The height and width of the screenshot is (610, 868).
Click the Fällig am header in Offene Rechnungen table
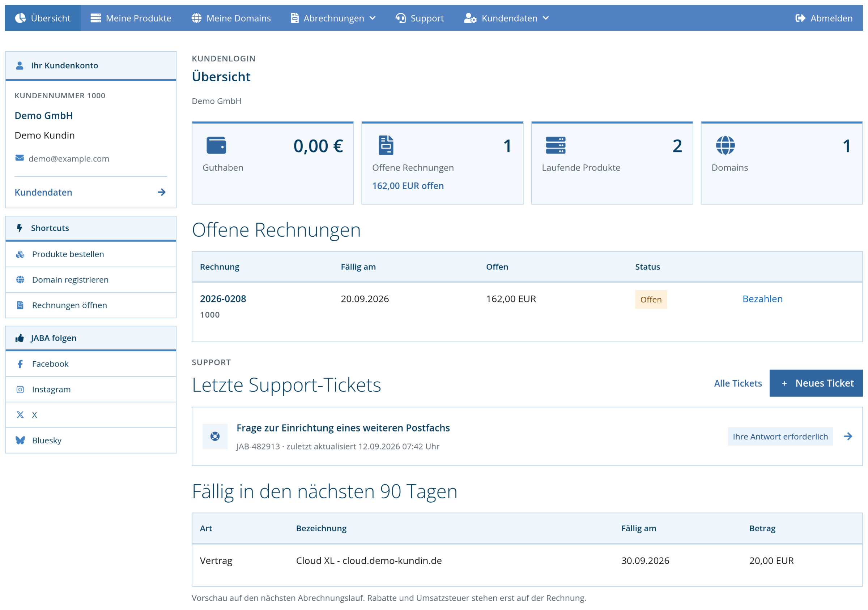[x=358, y=267]
